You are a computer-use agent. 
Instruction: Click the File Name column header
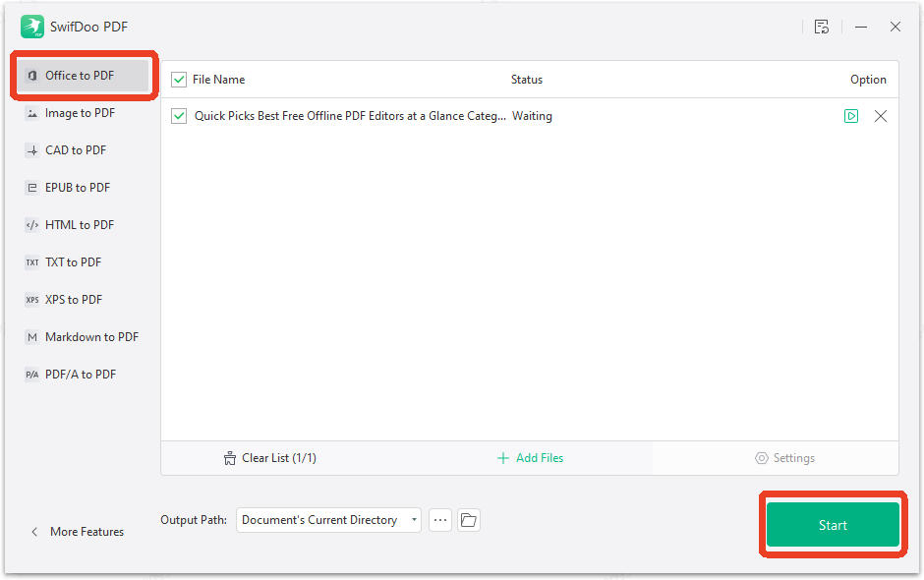tap(218, 80)
